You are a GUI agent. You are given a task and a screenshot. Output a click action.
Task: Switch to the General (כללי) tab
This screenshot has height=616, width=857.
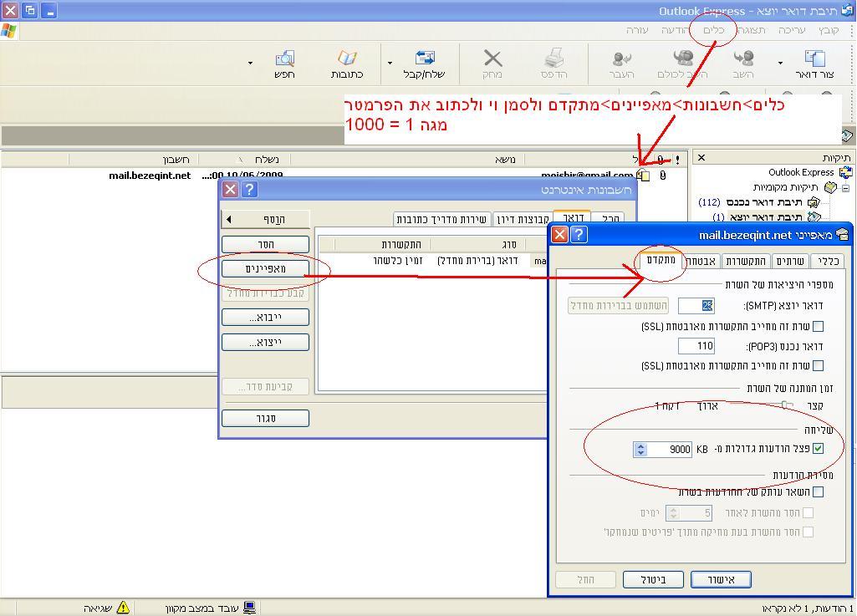[829, 262]
